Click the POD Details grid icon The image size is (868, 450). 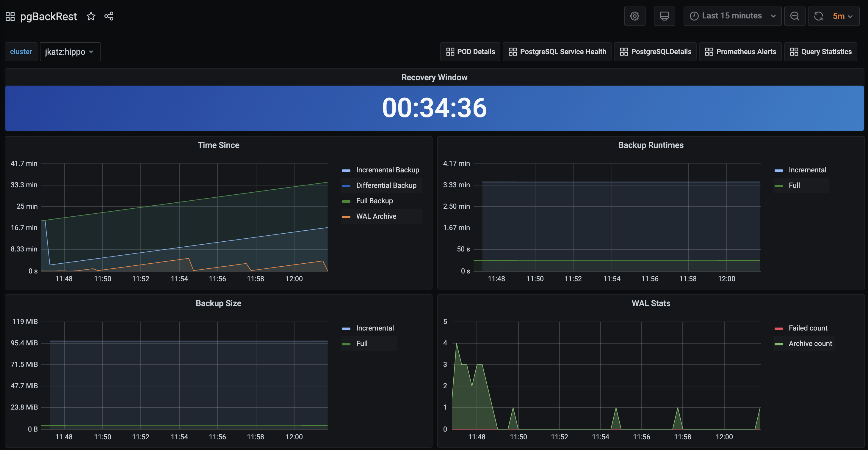[450, 52]
